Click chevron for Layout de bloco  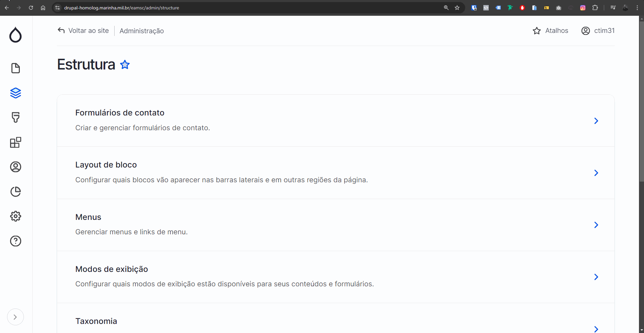(x=596, y=173)
